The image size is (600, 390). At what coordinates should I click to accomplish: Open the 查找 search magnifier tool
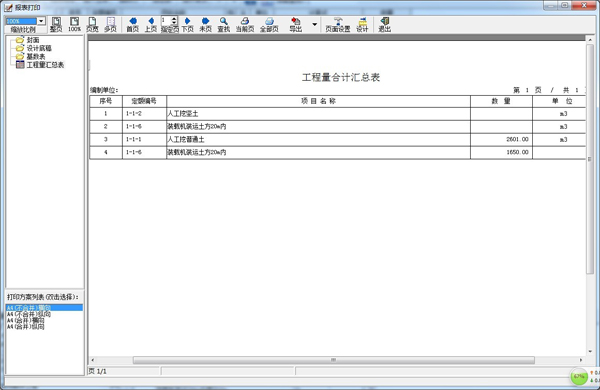pos(223,24)
